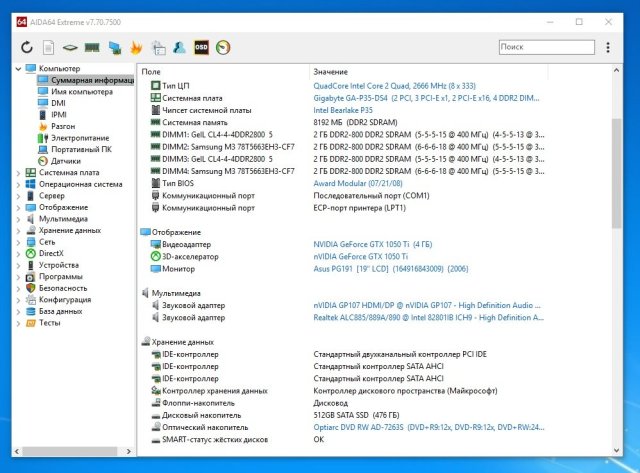The width and height of the screenshot is (640, 473).
Task: Expand the Хранение данных tree node
Action: point(18,231)
